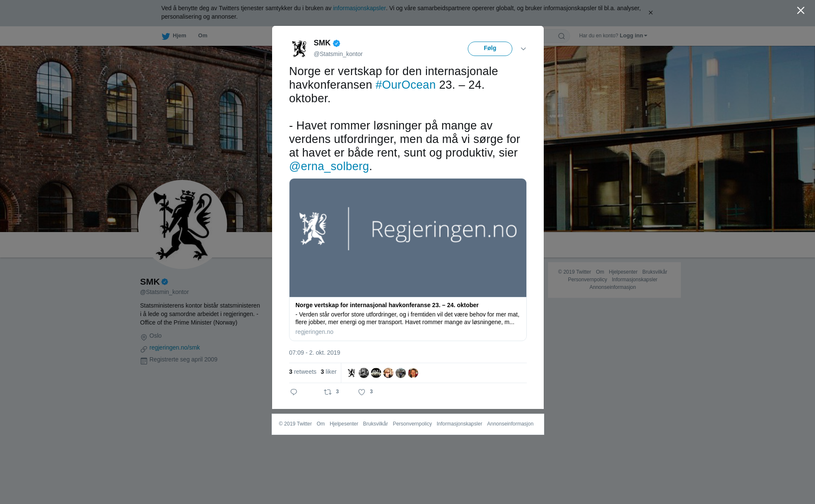The image size is (815, 504).
Task: Dismiss the cookie notice banner
Action: (x=650, y=13)
